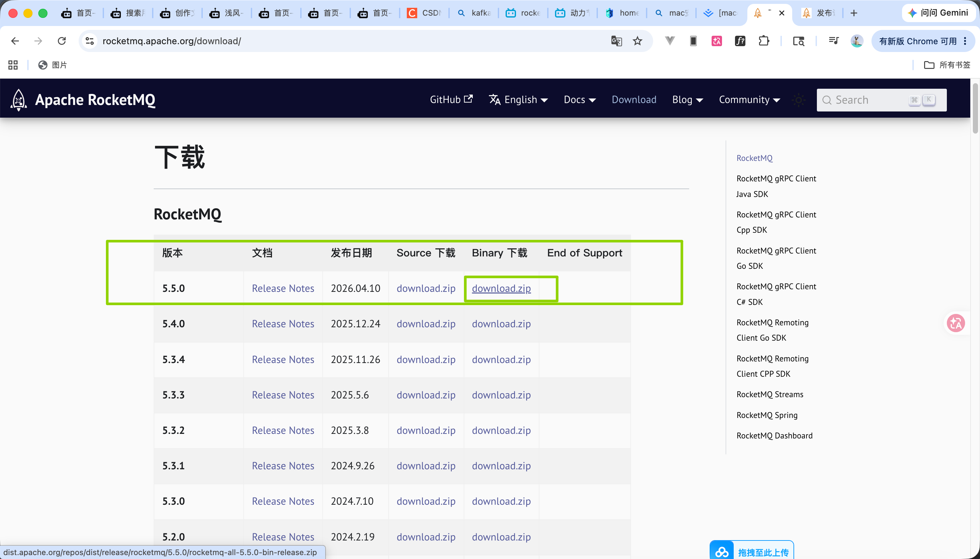Select the release date 2026.04.10
This screenshot has height=559, width=980.
[x=355, y=288]
